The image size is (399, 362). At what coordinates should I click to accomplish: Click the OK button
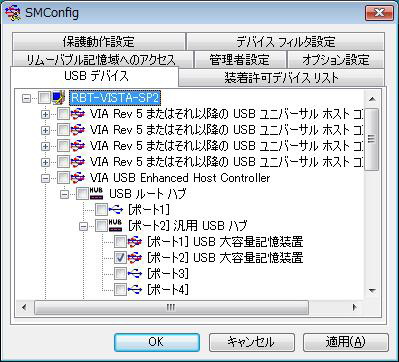tap(157, 342)
